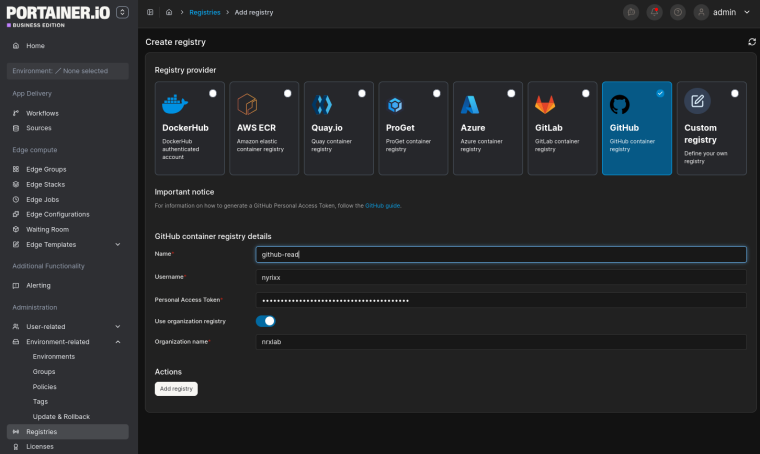Click the Personal Access Token field
The height and width of the screenshot is (454, 760).
pos(501,300)
